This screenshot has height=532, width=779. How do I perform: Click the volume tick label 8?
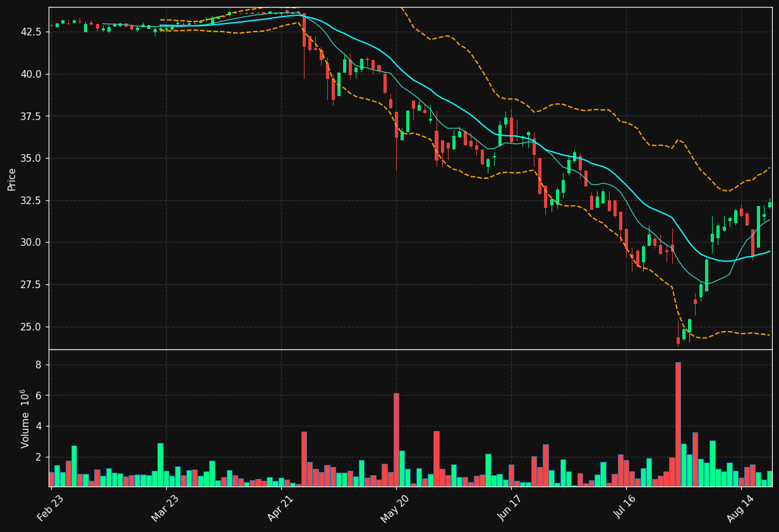[x=38, y=365]
